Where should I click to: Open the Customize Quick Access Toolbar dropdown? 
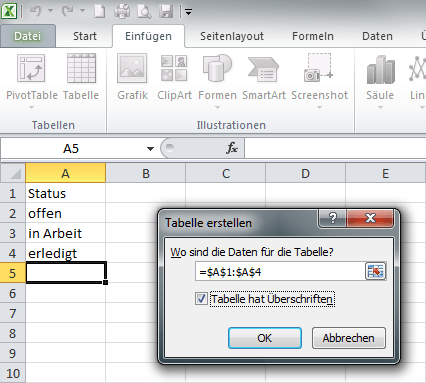(188, 12)
